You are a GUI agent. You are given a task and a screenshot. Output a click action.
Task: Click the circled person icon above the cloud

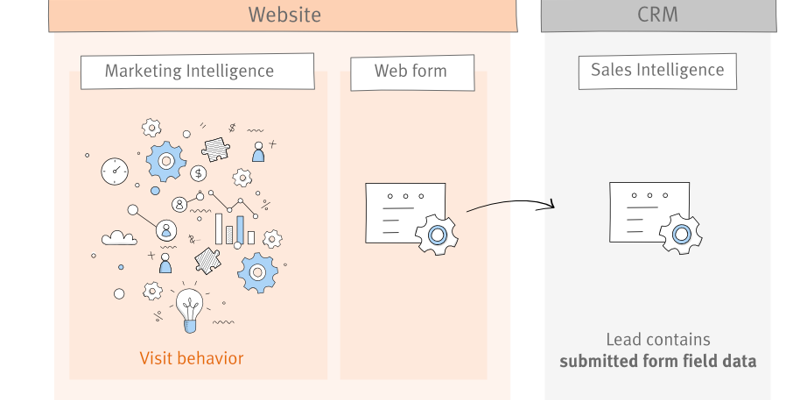[180, 204]
